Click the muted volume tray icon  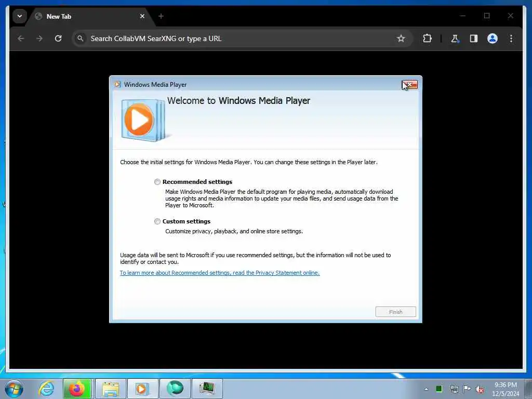click(x=480, y=390)
